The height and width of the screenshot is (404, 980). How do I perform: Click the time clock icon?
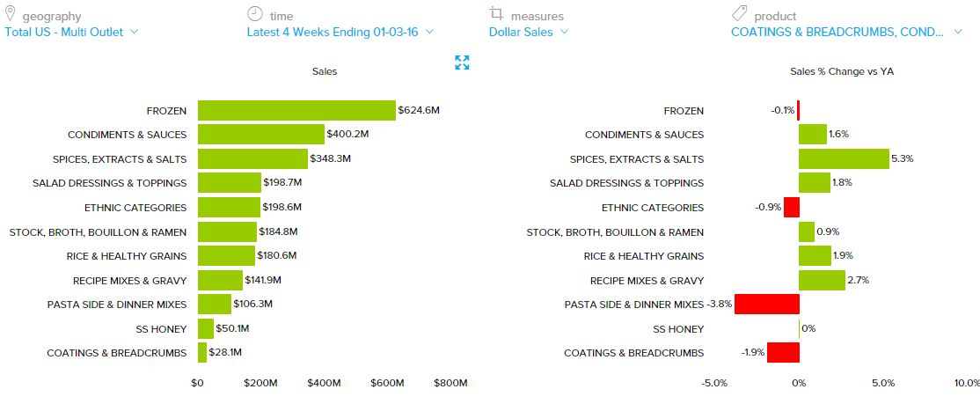[254, 14]
